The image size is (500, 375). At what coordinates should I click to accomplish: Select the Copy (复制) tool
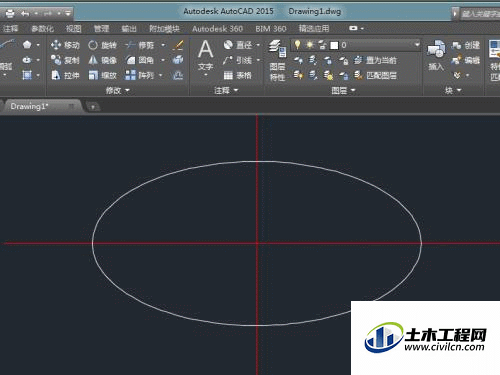tap(65, 60)
